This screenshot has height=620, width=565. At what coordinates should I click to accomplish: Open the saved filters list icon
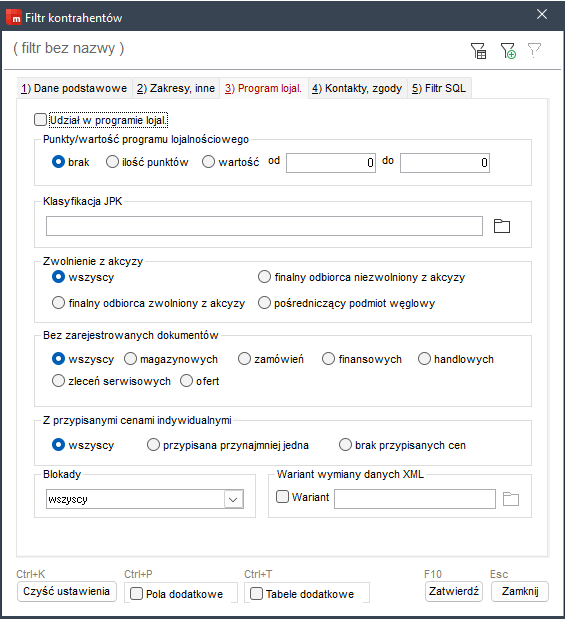[x=478, y=51]
